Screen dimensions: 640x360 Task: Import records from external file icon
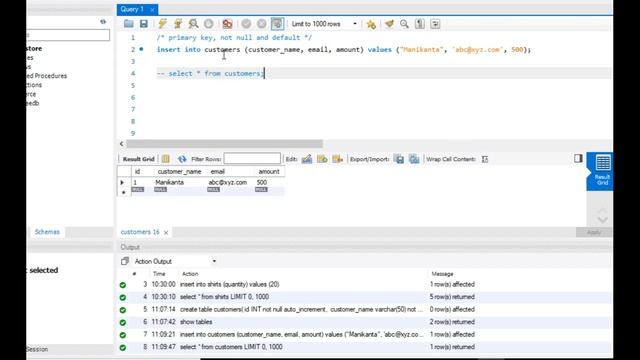point(414,159)
